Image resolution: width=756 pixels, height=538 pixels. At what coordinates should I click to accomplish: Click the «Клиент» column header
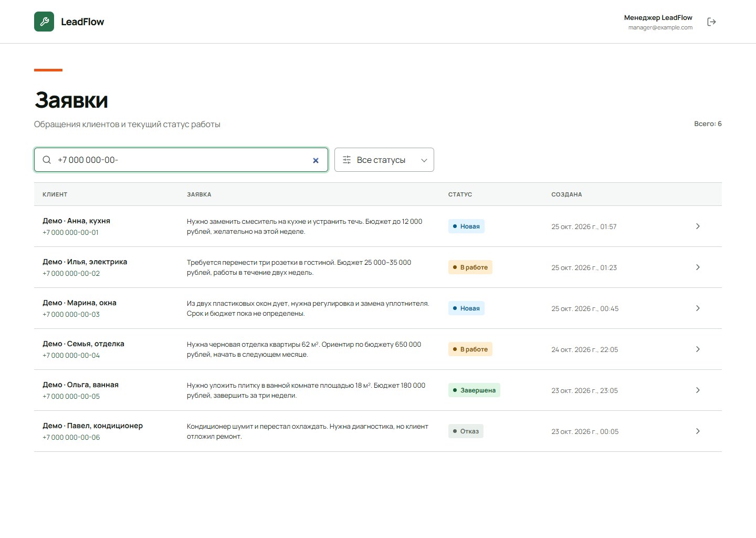55,194
